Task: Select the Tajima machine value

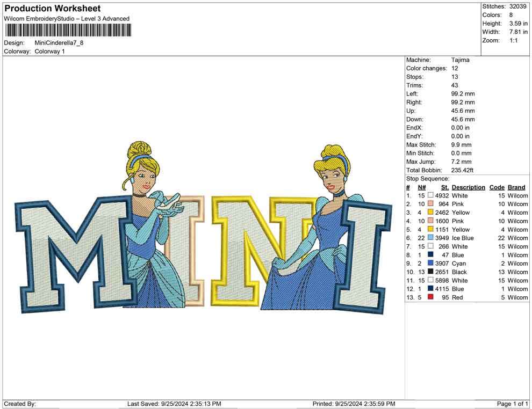Action: [x=460, y=60]
